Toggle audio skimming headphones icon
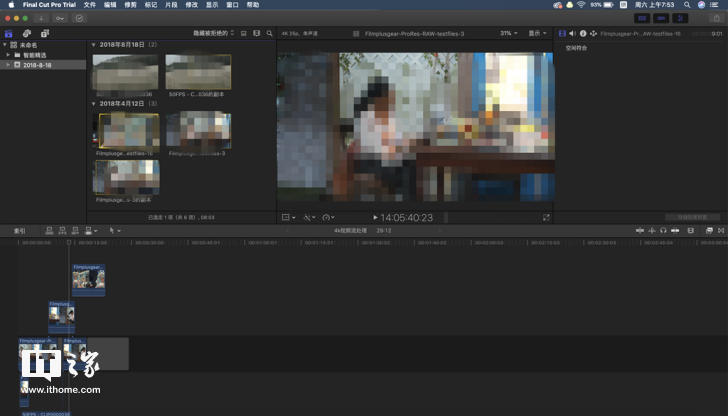Viewport: 728px width, 416px height. pyautogui.click(x=663, y=231)
